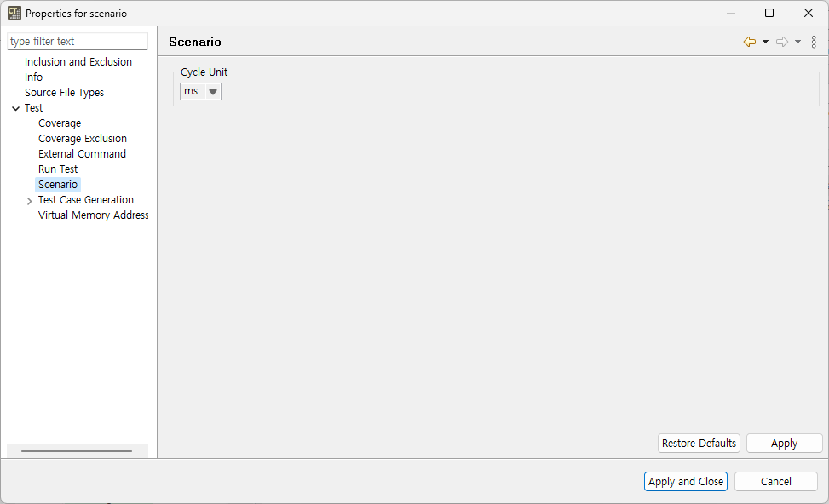Select Virtual Memory Address item

point(93,215)
